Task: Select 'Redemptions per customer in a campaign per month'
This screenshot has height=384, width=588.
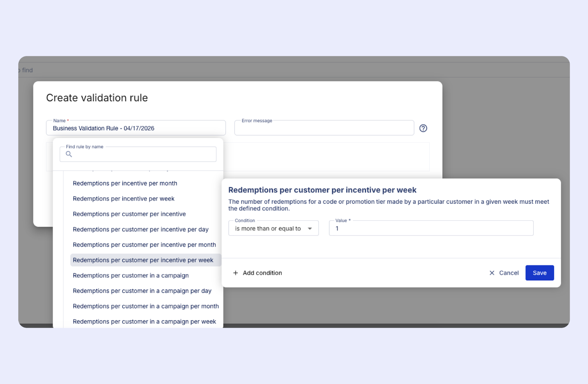Action: 146,306
